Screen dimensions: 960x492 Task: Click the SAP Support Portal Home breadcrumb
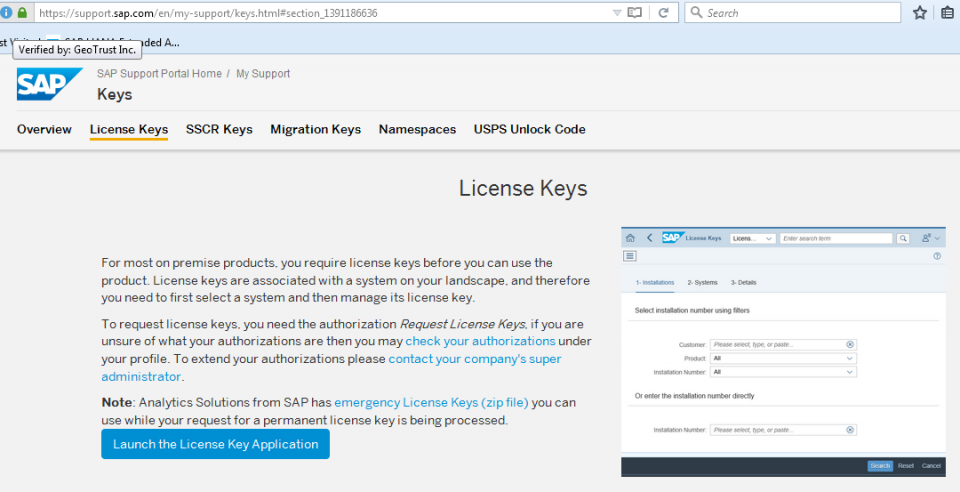[159, 74]
